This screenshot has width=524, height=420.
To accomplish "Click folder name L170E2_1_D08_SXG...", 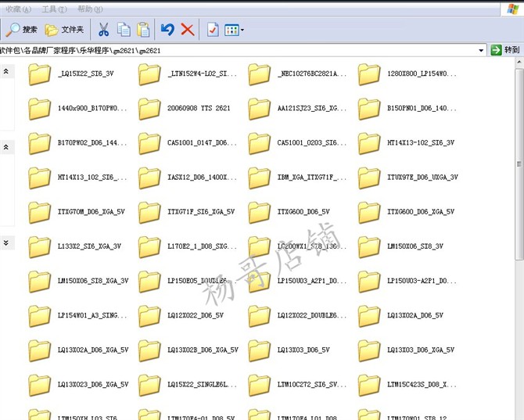I will tap(202, 246).
